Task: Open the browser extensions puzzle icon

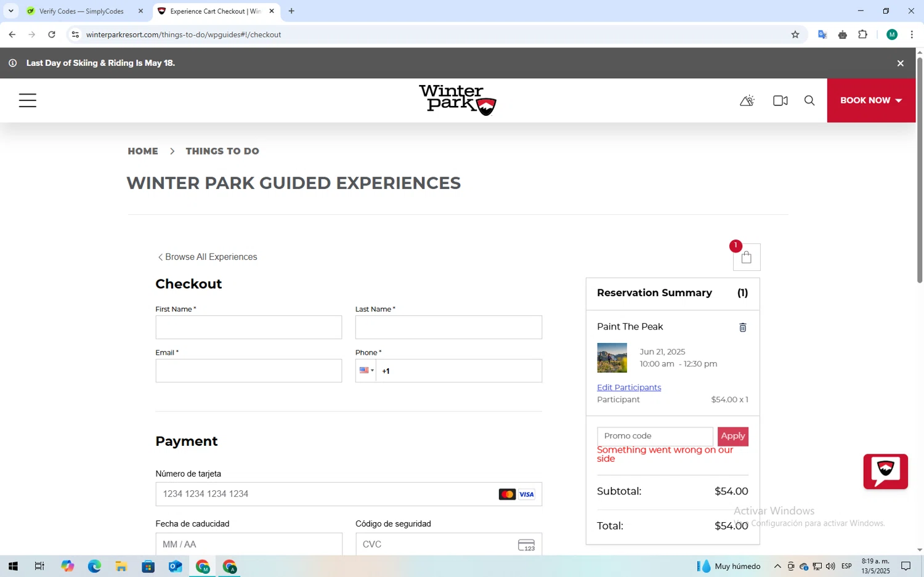Action: (x=863, y=34)
